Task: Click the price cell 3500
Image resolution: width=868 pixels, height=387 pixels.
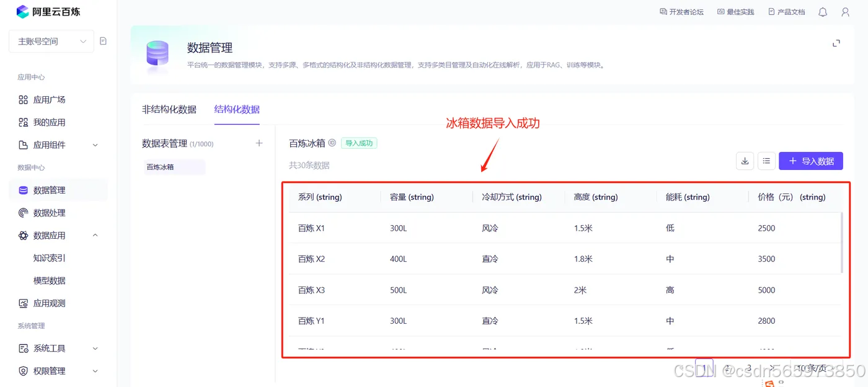Action: coord(766,259)
